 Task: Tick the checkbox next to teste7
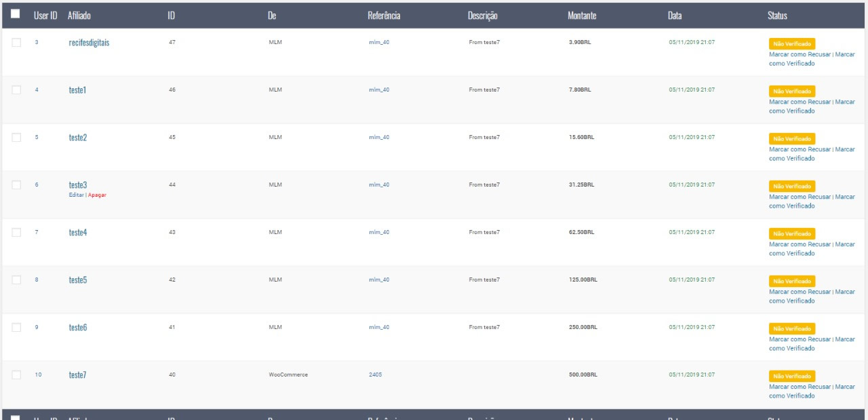(17, 375)
